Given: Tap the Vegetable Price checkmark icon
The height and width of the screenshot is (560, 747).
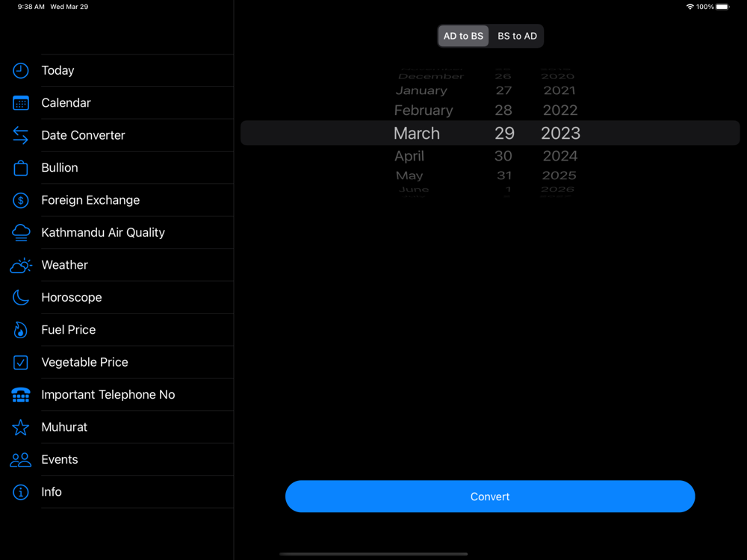Looking at the screenshot, I should click(20, 362).
